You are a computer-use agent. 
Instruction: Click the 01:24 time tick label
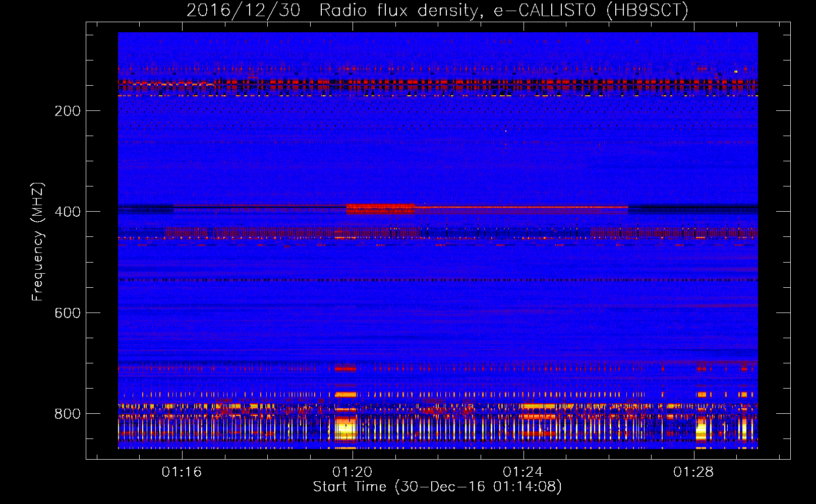(523, 472)
